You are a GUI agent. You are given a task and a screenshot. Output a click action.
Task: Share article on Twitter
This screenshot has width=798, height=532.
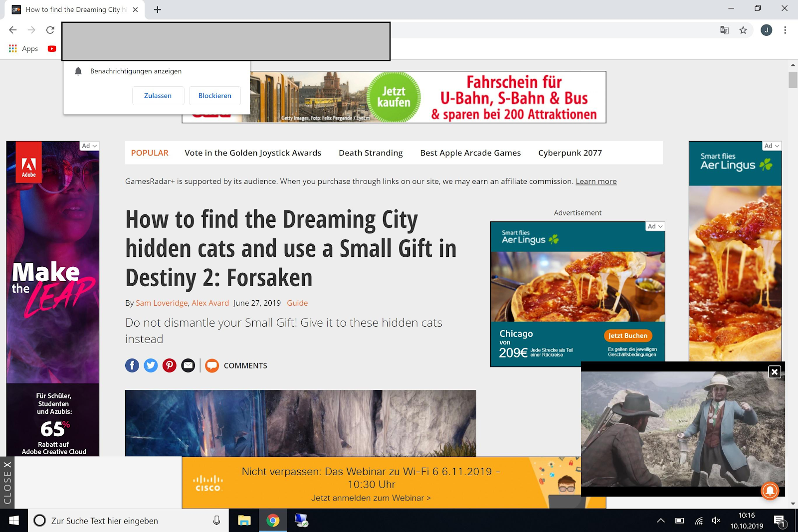pos(151,365)
